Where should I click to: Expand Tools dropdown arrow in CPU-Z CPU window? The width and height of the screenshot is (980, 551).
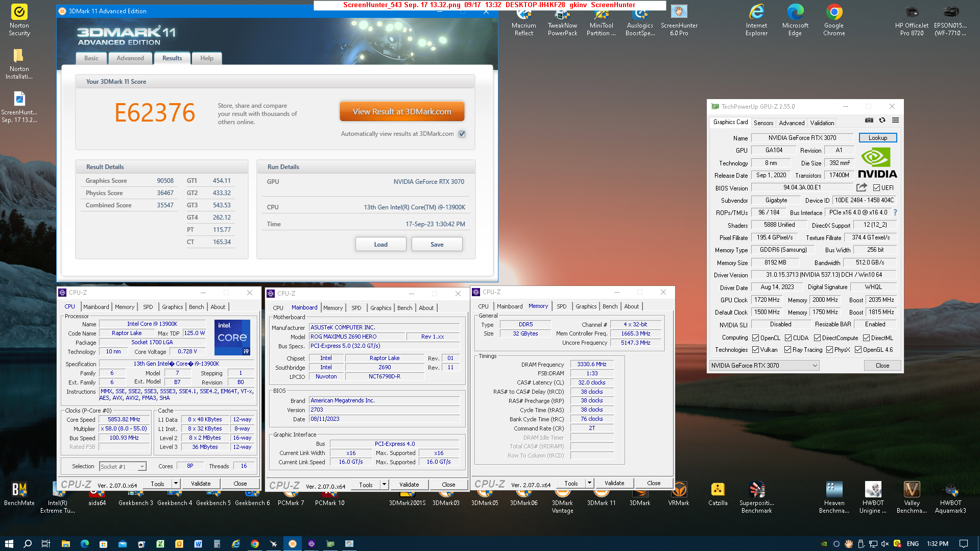(x=176, y=484)
